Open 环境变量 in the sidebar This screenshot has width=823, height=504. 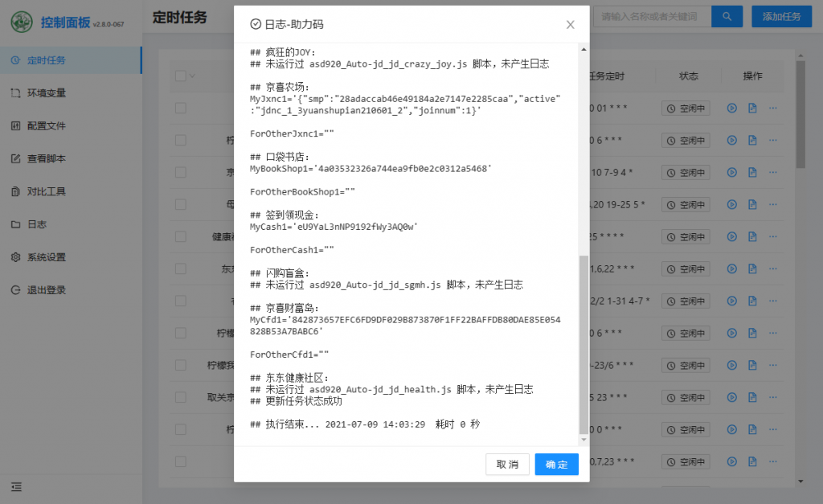(46, 93)
